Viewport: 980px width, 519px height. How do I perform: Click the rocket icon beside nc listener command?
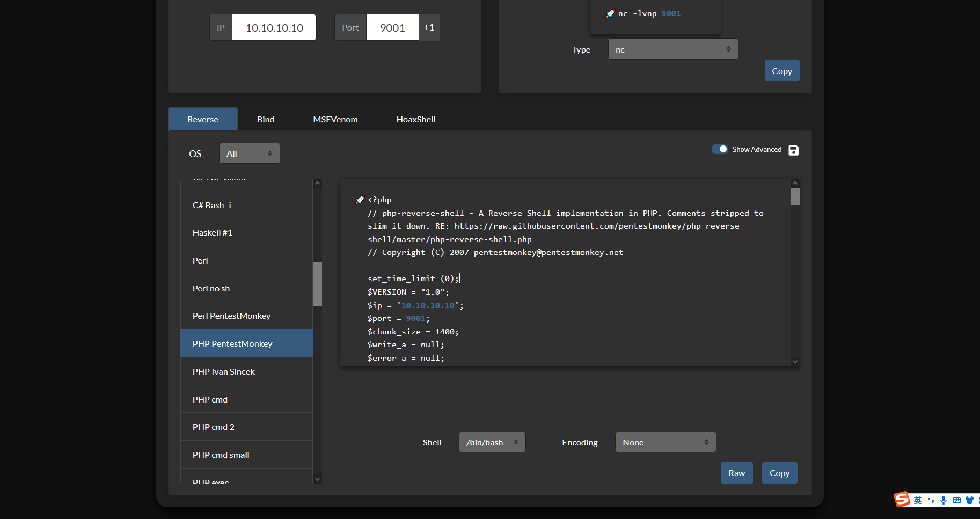pos(610,14)
